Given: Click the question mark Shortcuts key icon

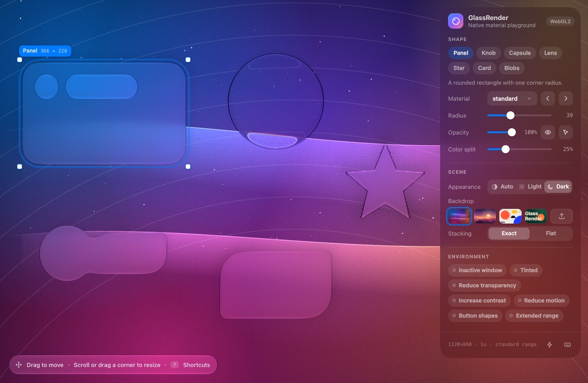Looking at the screenshot, I should [x=175, y=365].
